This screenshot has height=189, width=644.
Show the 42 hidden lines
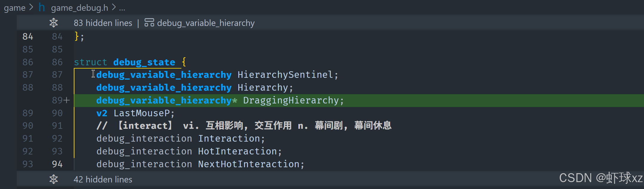tap(103, 179)
